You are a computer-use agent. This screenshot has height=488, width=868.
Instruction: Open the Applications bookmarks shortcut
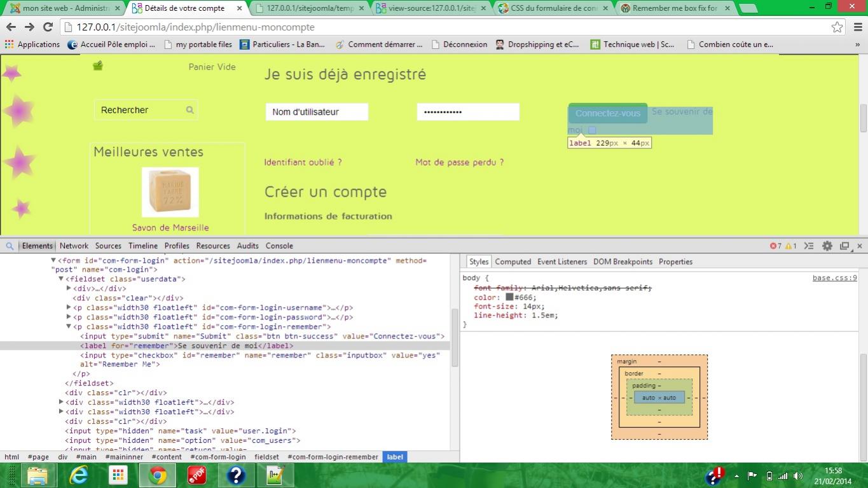coord(32,45)
